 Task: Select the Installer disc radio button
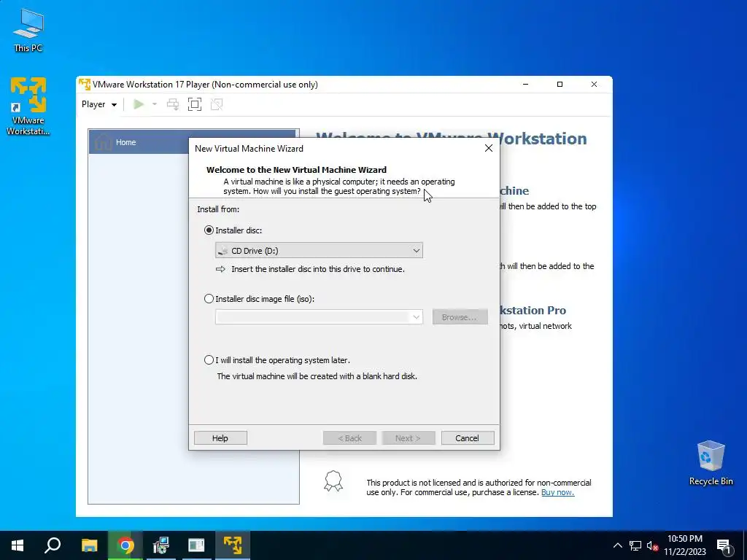click(209, 230)
